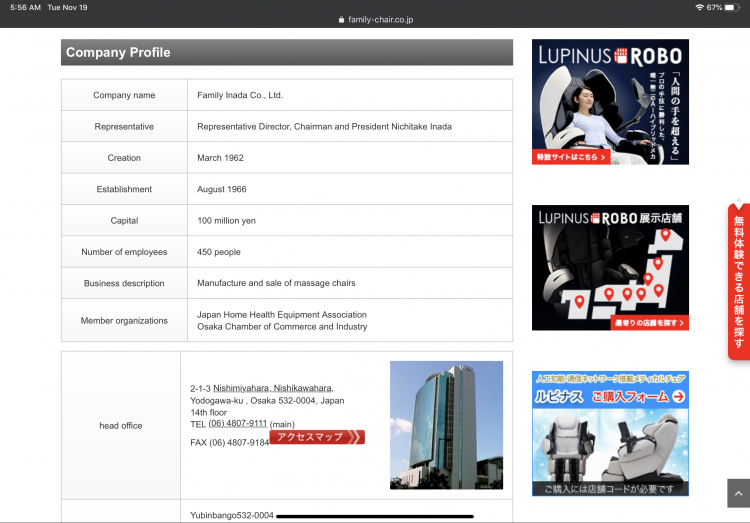Click 特設サイトはこちら button on Lupinus banner
Screen dimensions: 750x523
pos(571,157)
